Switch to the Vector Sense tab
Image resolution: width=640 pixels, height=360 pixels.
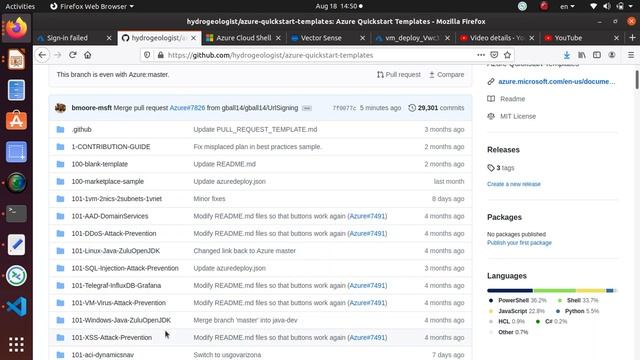point(321,38)
